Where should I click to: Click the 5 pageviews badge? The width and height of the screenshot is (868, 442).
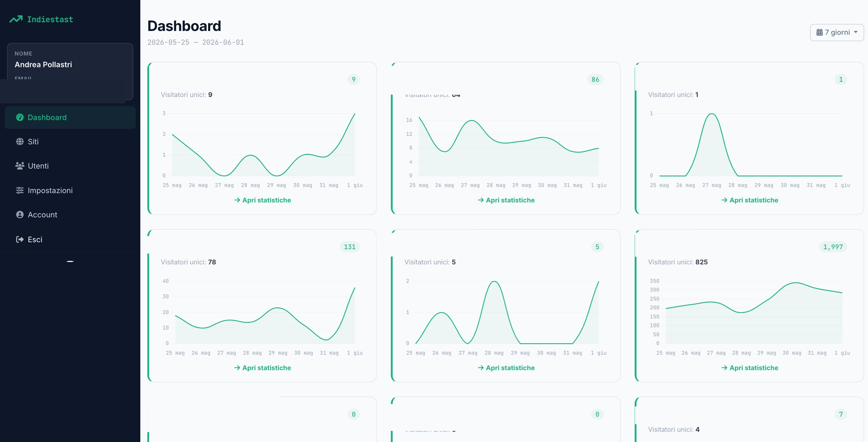[x=597, y=247]
